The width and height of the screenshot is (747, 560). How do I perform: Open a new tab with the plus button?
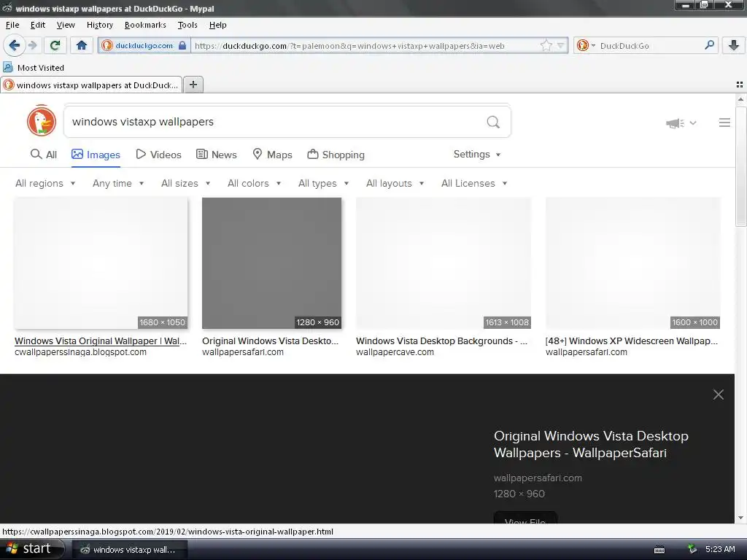coord(193,85)
